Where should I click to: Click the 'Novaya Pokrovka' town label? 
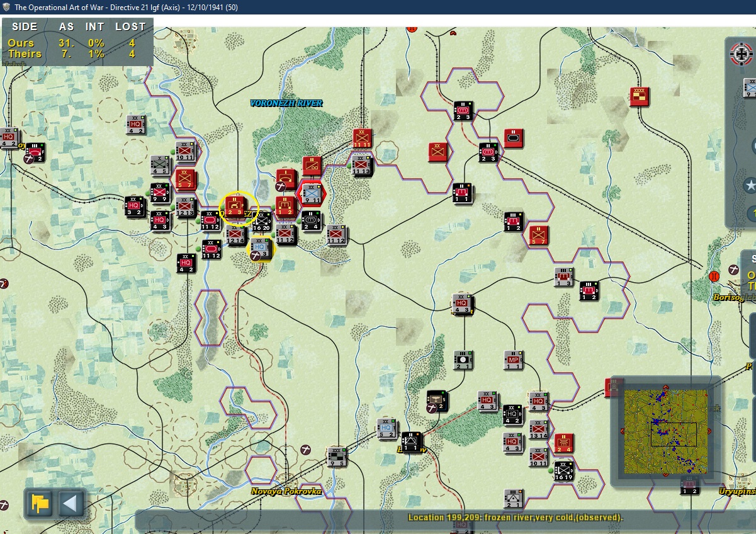[x=286, y=491]
